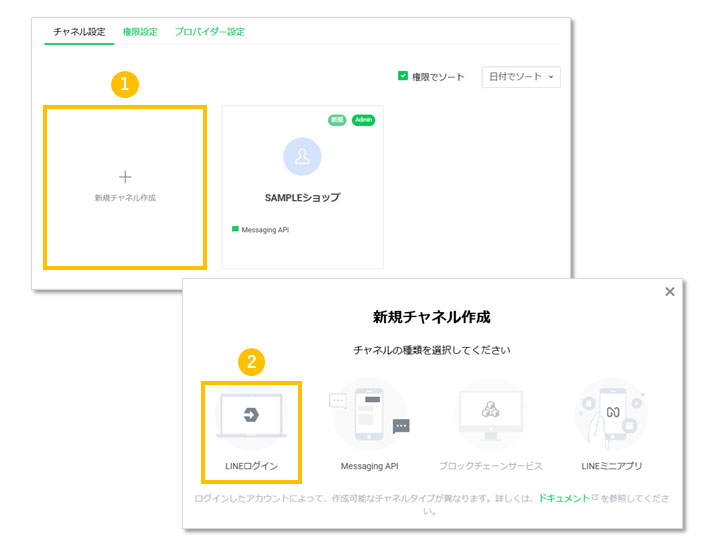Image resolution: width=714 pixels, height=552 pixels.
Task: Close the 新規チャネル作成 dialog
Action: tap(670, 292)
